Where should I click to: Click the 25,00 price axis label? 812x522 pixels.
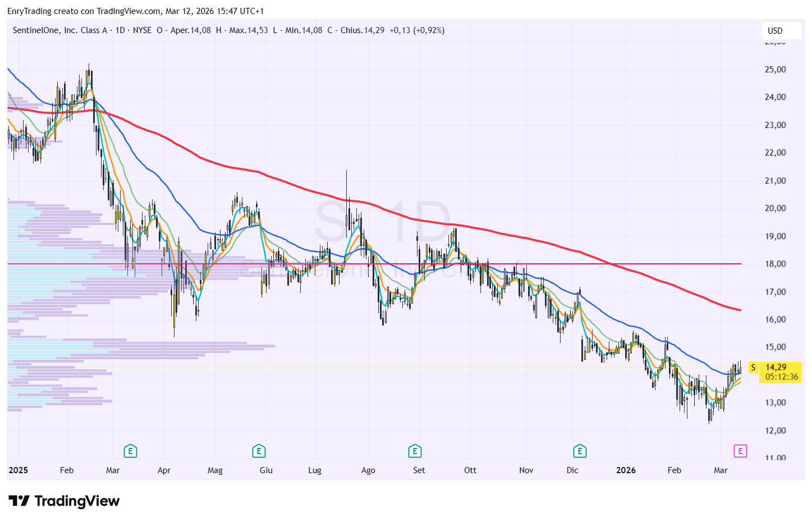pyautogui.click(x=776, y=70)
